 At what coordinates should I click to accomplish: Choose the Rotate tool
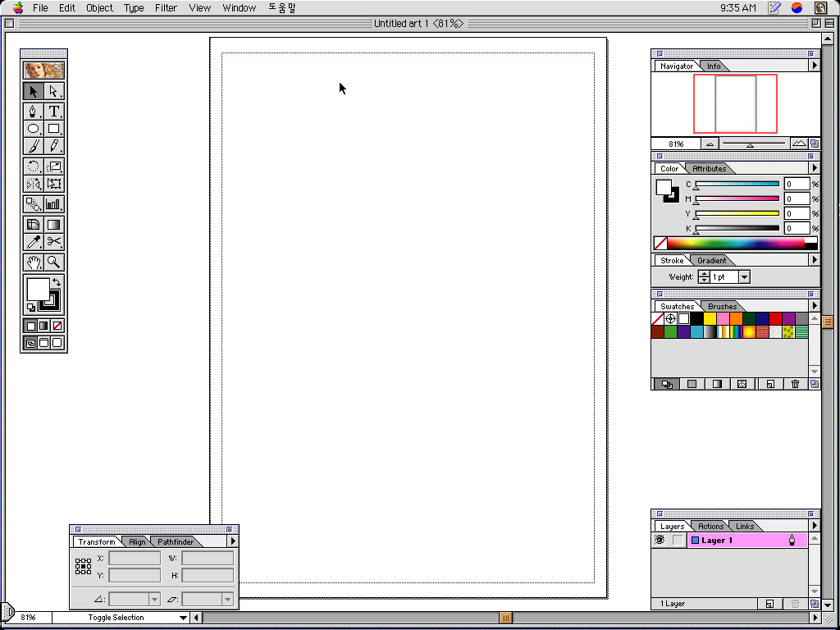34,167
